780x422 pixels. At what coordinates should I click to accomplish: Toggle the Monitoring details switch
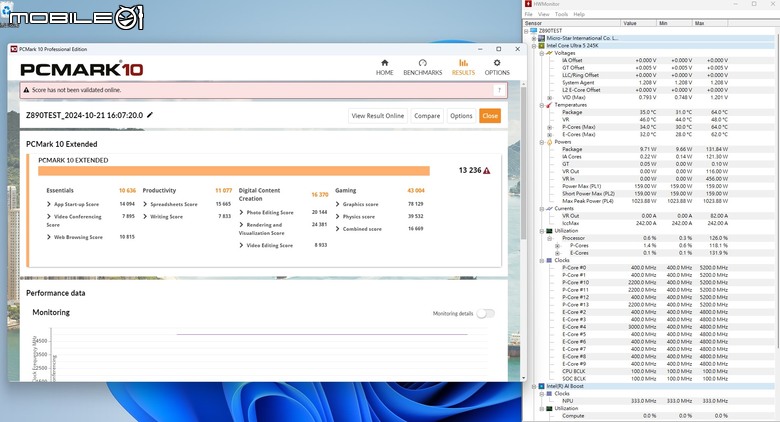tap(486, 314)
